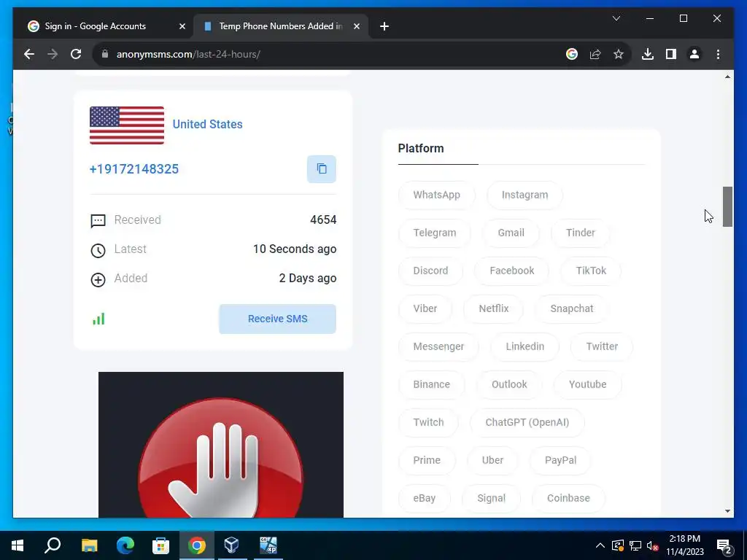This screenshot has height=560, width=747.
Task: Toggle the Chrome side panel icon
Action: click(671, 54)
